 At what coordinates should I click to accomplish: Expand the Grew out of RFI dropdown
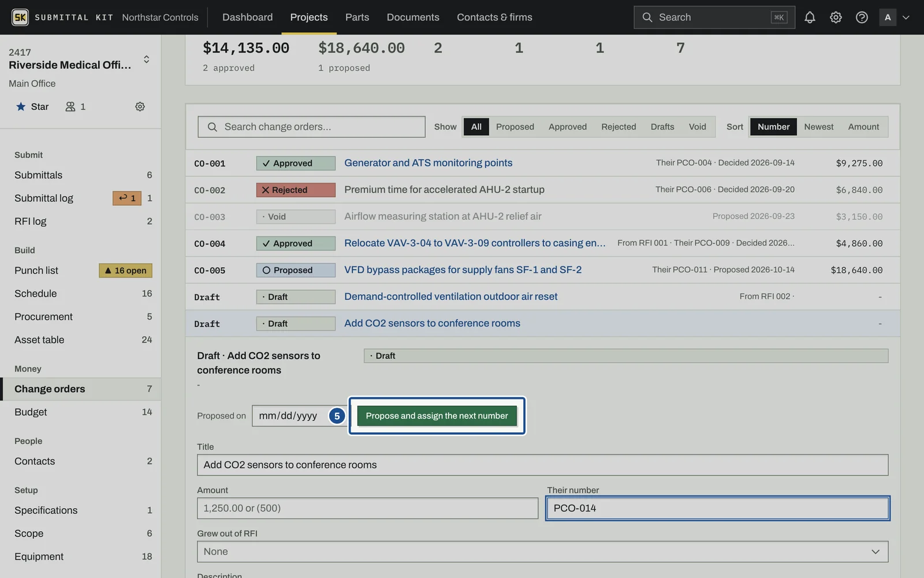click(542, 551)
